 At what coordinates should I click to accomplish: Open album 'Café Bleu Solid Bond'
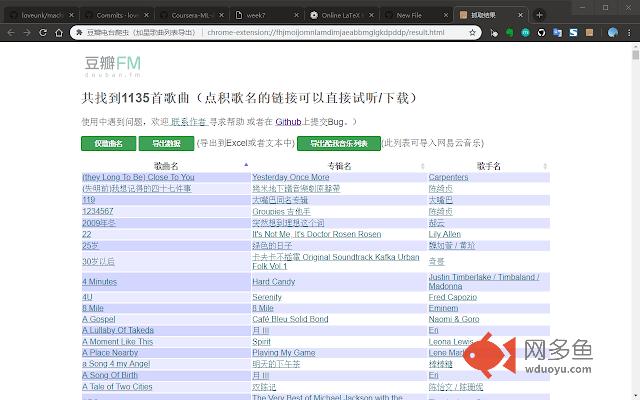(290, 319)
